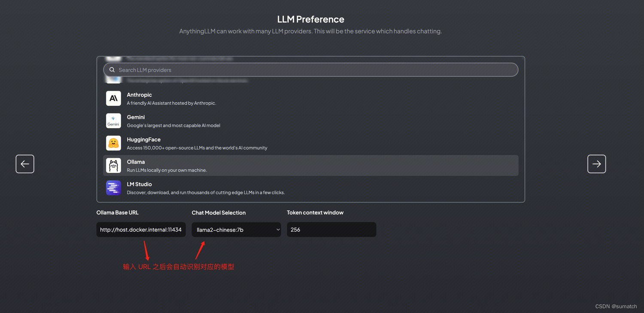This screenshot has width=644, height=313.
Task: Click the Anthropic provider logo icon
Action: click(x=113, y=98)
